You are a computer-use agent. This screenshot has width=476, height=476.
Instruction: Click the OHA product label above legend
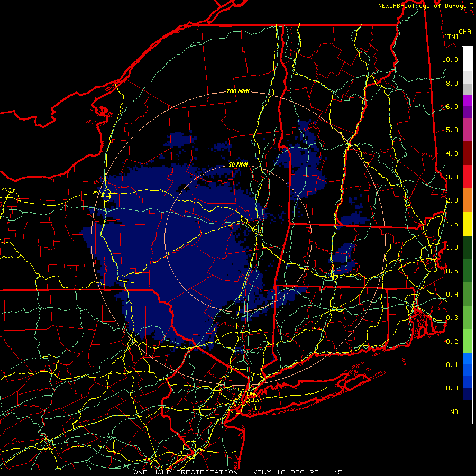pos(464,31)
